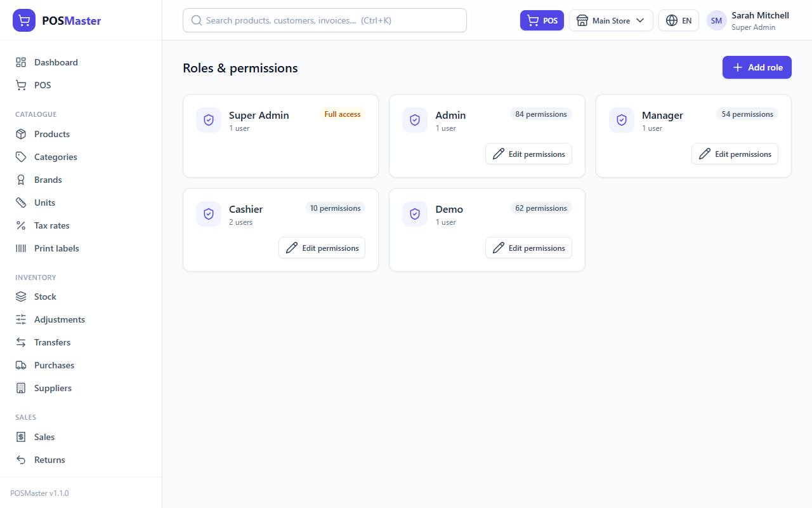
Task: Click the Cashier 2 users text
Action: click(241, 222)
